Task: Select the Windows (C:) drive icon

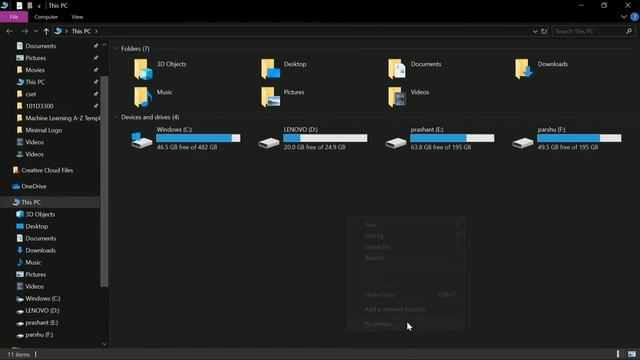Action: 142,140
